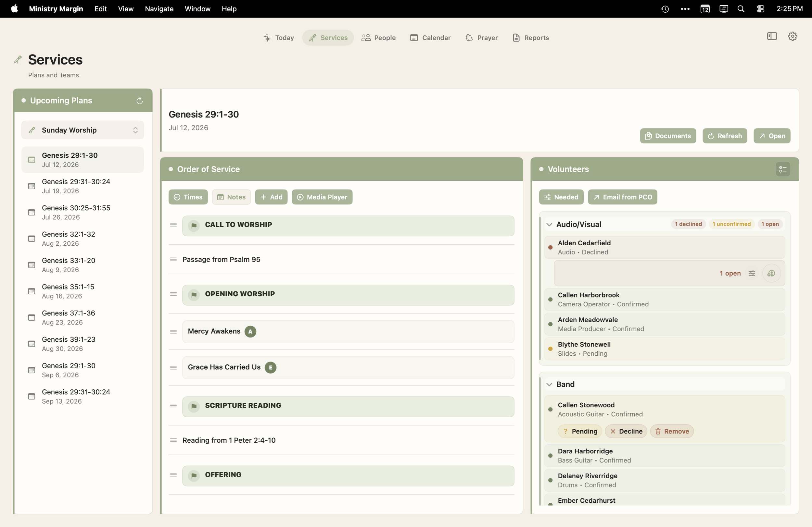This screenshot has width=812, height=527.
Task: Click the Time Machine icon in menu bar
Action: point(665,9)
